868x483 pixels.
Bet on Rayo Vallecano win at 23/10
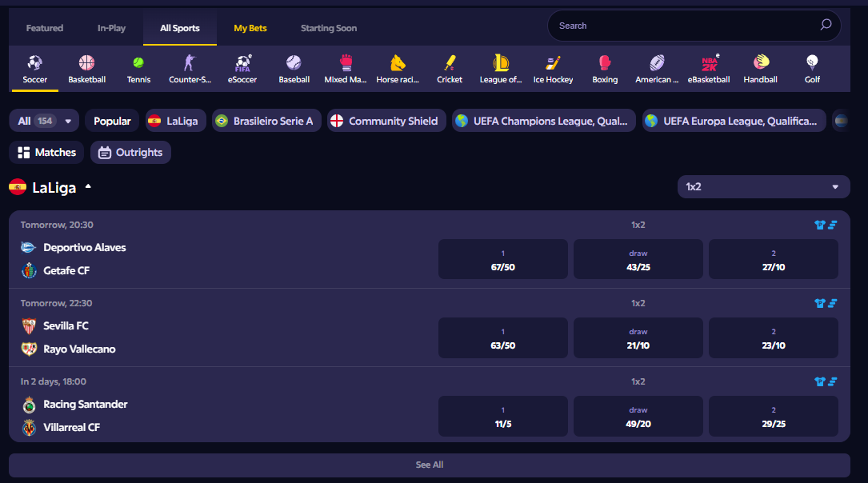tap(774, 337)
